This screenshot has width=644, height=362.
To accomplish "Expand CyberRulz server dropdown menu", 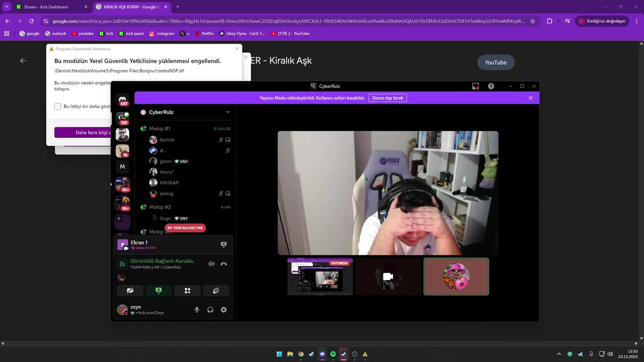I will pos(227,112).
